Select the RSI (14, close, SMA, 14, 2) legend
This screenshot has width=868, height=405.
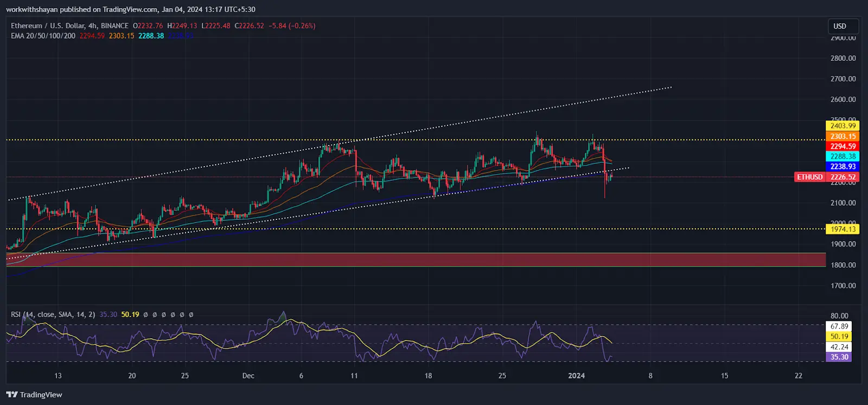tap(53, 314)
